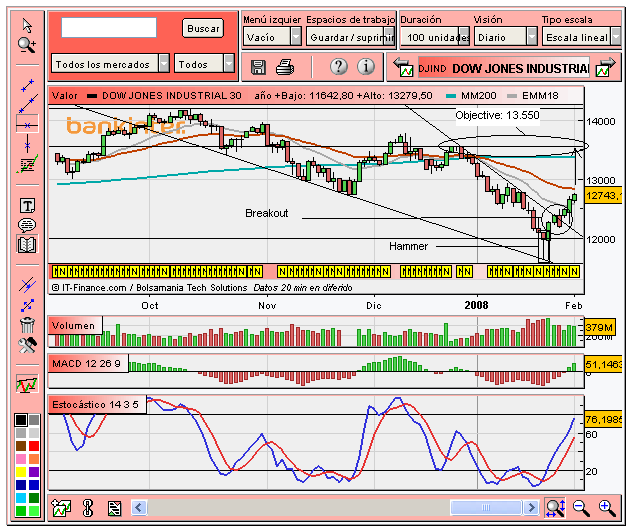Click the search text input field
This screenshot has width=632, height=530.
pyautogui.click(x=109, y=27)
